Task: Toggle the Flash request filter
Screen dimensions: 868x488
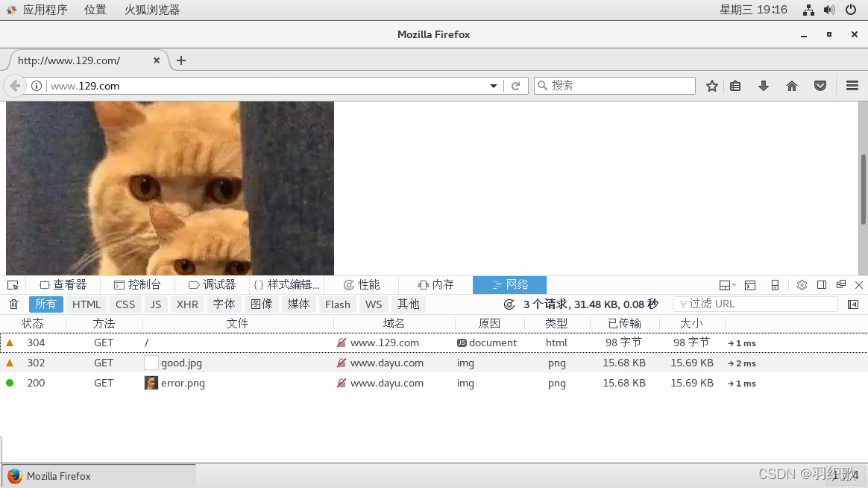Action: (x=338, y=304)
